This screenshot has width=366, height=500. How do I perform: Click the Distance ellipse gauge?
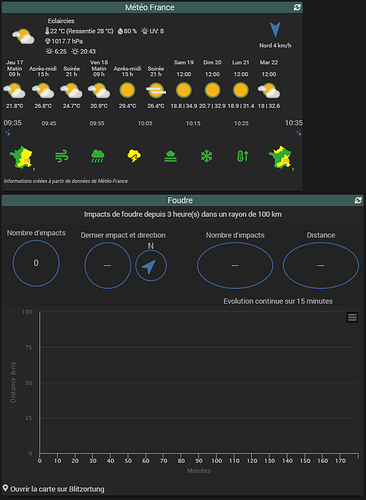[x=321, y=265]
